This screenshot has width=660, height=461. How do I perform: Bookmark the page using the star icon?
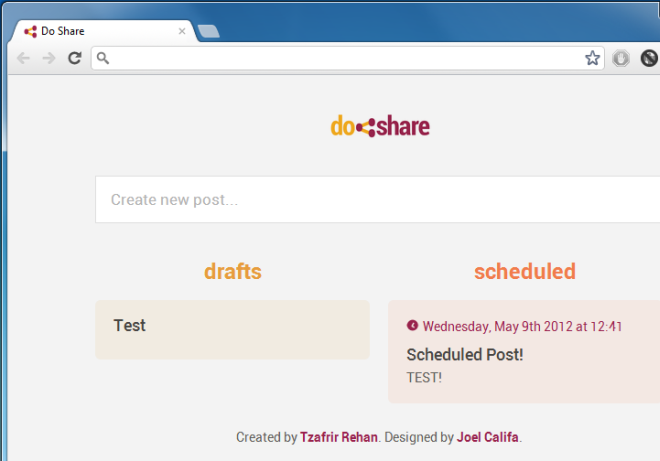pyautogui.click(x=592, y=58)
